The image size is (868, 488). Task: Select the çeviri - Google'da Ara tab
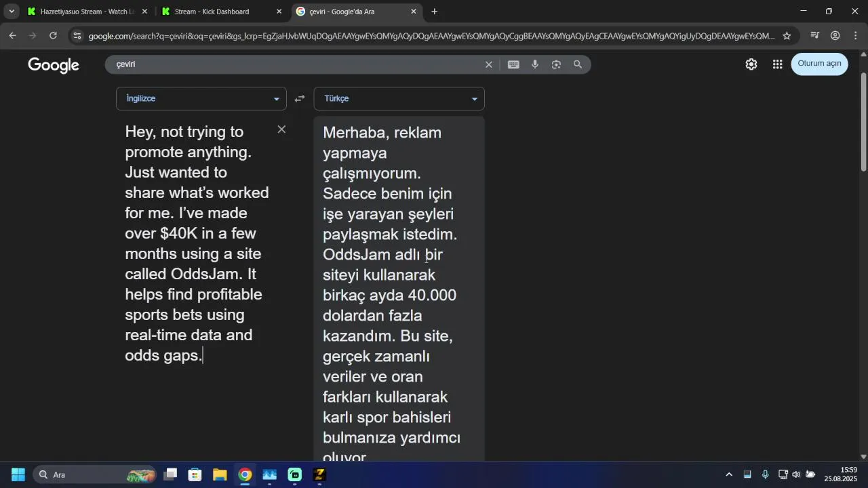pyautogui.click(x=355, y=12)
